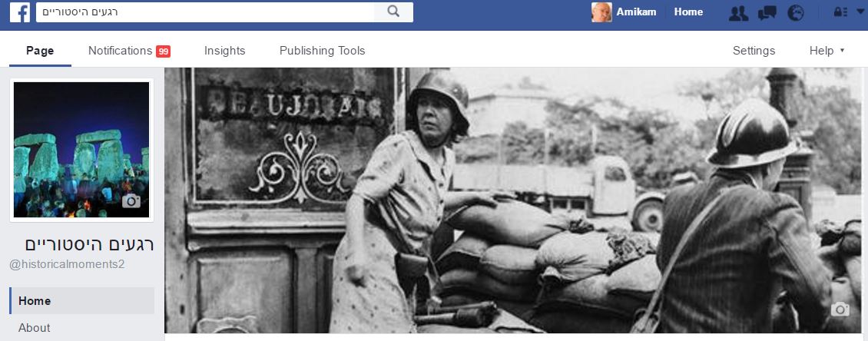Screen dimensions: 868x341
Task: Select the Page tab
Action: coord(40,51)
